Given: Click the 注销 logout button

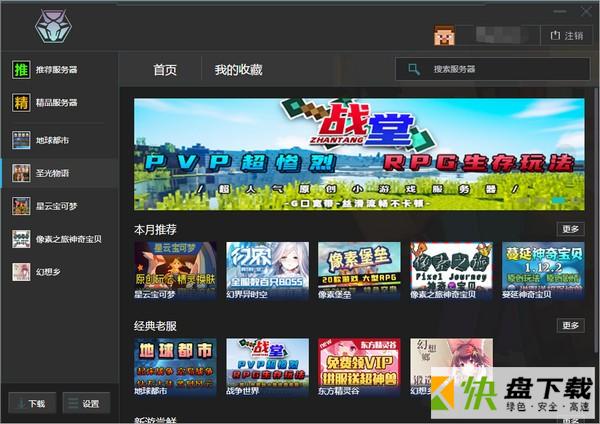Looking at the screenshot, I should pyautogui.click(x=567, y=36).
